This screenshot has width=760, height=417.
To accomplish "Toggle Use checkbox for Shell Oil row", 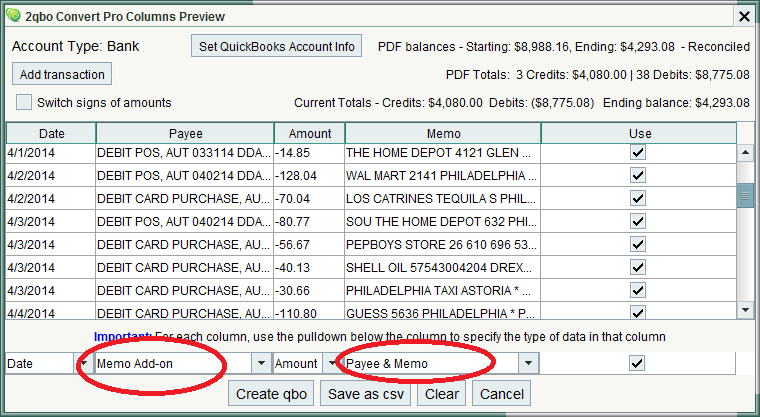I will [638, 268].
